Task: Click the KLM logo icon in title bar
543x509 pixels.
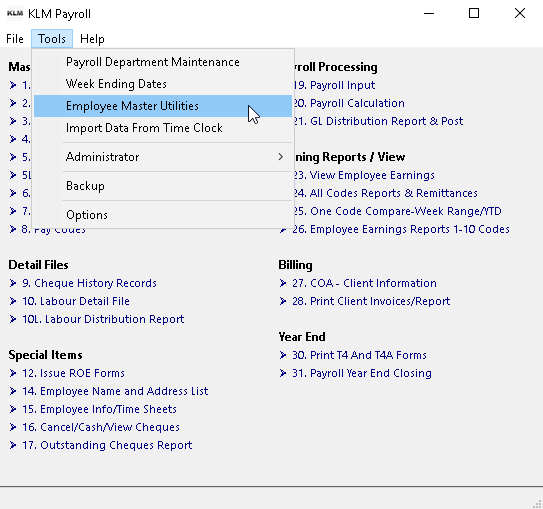Action: coord(15,13)
